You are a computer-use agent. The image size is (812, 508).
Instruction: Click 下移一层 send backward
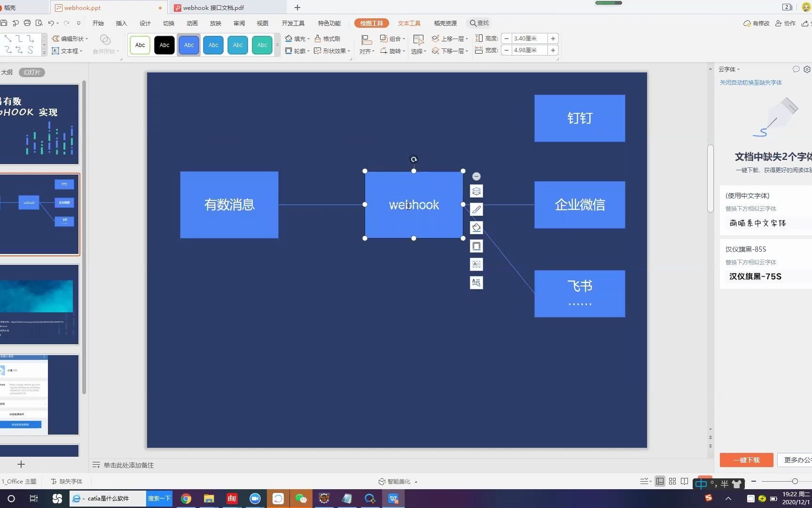(450, 51)
